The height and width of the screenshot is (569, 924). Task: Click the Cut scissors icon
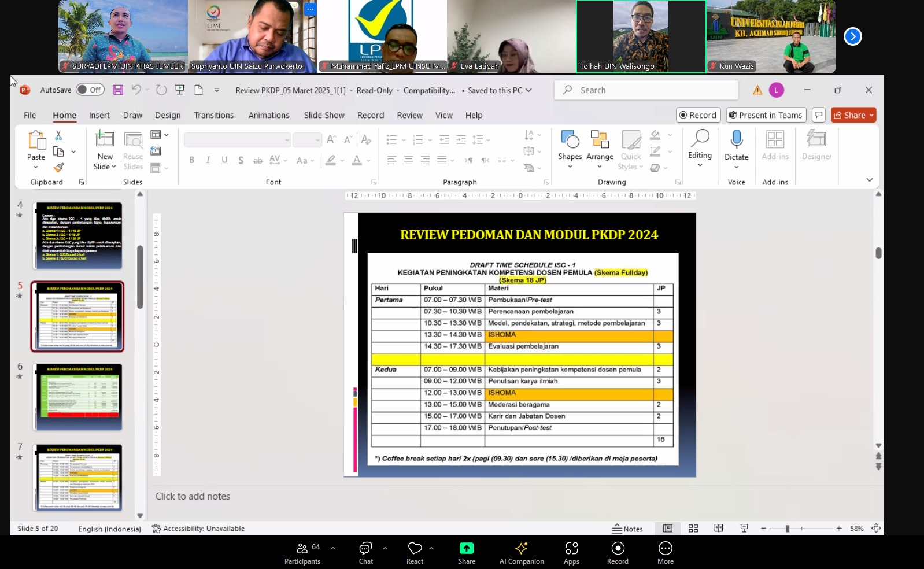tap(58, 135)
